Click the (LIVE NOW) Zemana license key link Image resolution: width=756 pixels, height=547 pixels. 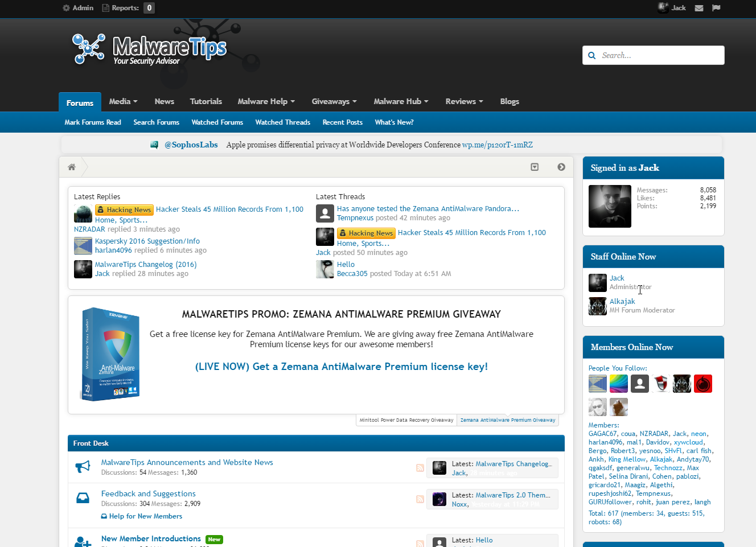click(342, 367)
